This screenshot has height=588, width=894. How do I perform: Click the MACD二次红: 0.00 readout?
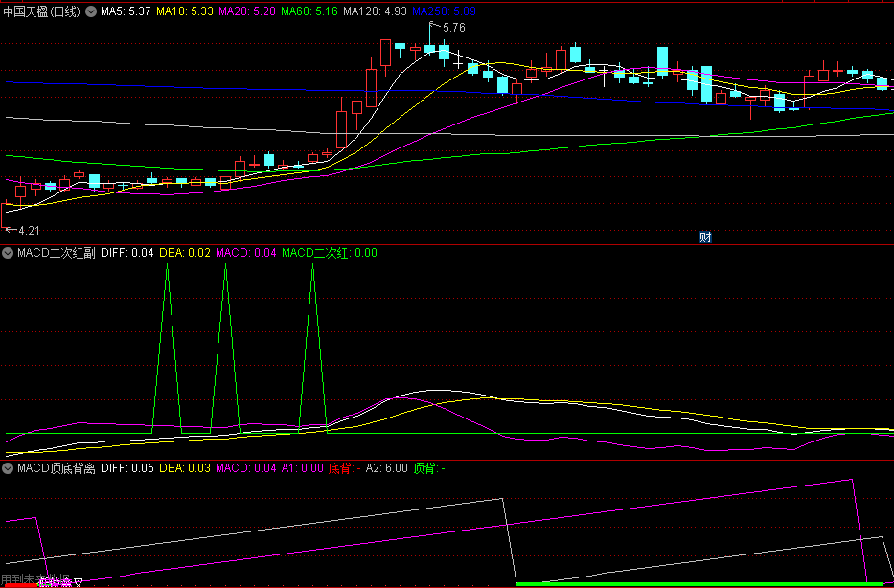[330, 253]
